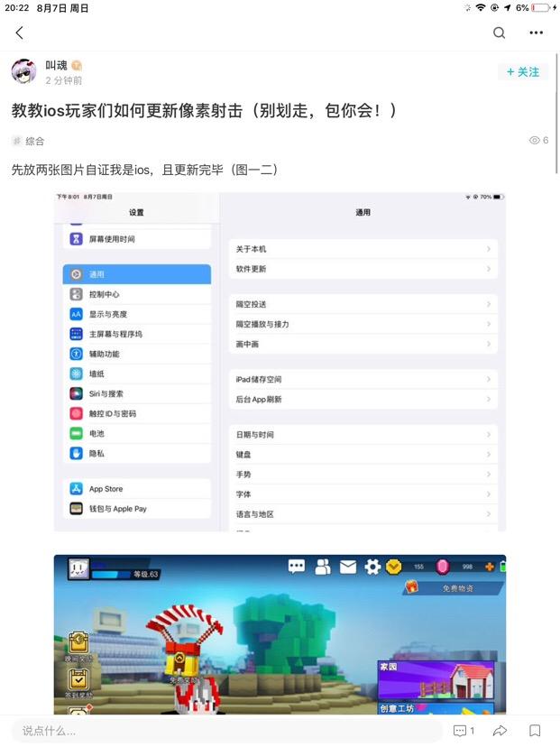Open the three-dot more options menu
The image size is (560, 747).
pyautogui.click(x=537, y=32)
